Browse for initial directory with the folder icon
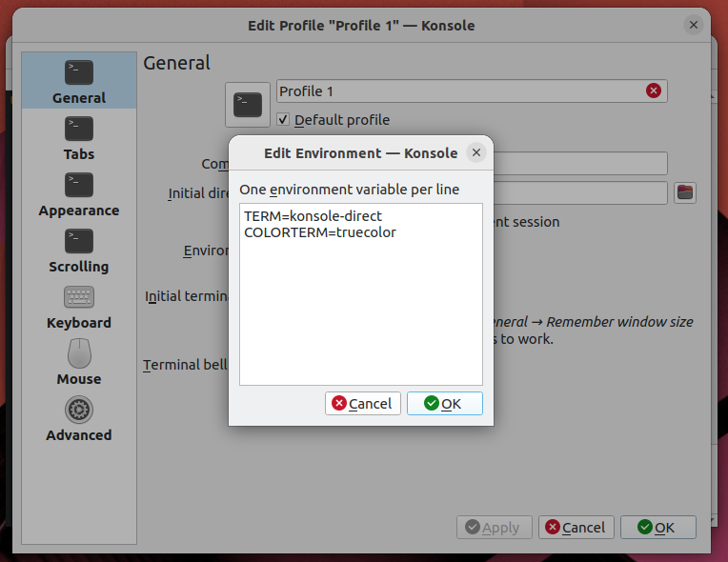Image resolution: width=728 pixels, height=562 pixels. click(685, 192)
